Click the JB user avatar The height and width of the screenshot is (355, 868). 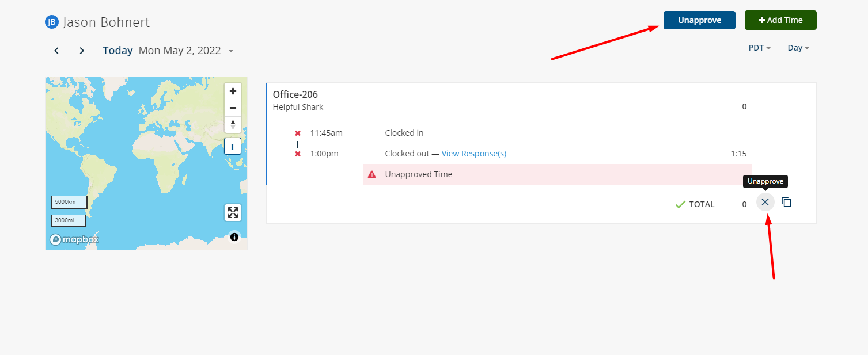coord(52,22)
